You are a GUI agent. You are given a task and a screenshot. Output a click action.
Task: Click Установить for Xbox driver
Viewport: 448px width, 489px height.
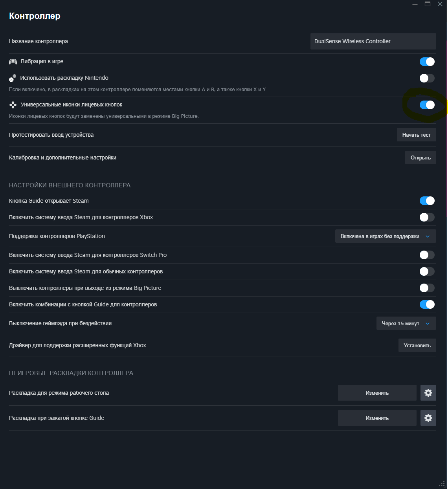(x=417, y=345)
